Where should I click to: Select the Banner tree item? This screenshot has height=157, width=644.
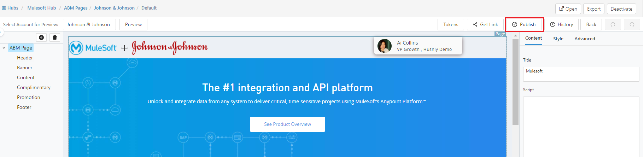tap(25, 68)
